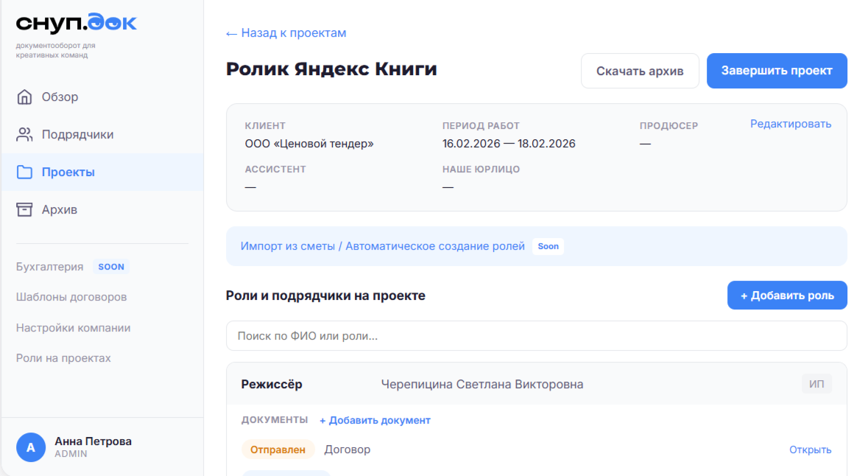Click + Добавить документ link
This screenshot has width=868, height=476.
(375, 419)
